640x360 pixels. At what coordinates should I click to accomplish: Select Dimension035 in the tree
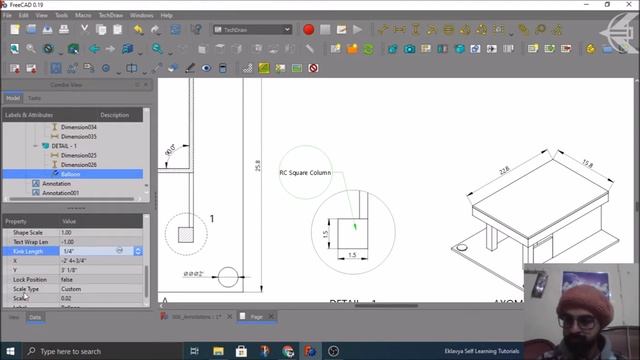coord(78,136)
